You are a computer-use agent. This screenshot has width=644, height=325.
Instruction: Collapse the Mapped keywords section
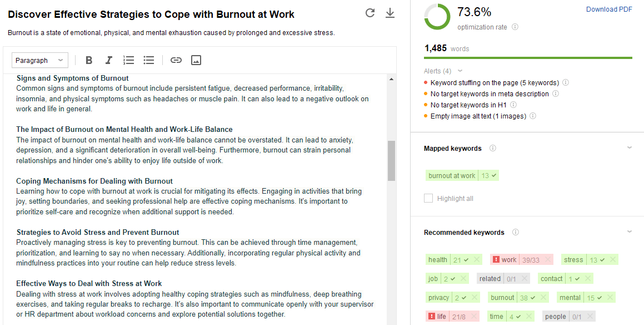[x=629, y=148]
